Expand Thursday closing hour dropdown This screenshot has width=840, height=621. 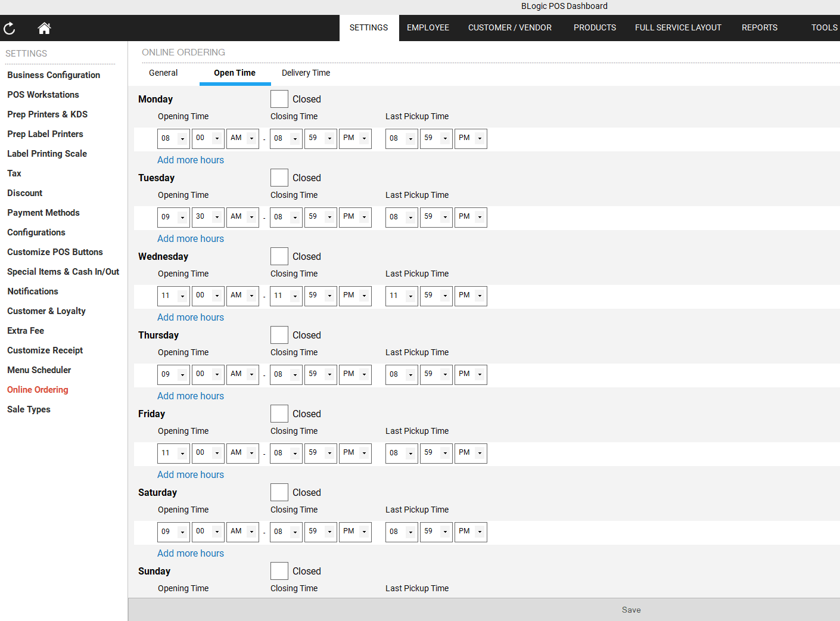[x=286, y=374]
